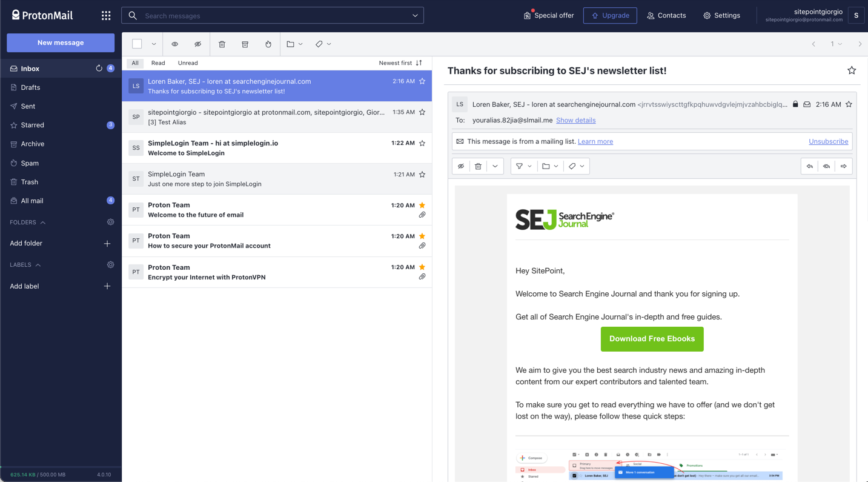This screenshot has width=868, height=482.
Task: Toggle star on the open message title
Action: [851, 71]
